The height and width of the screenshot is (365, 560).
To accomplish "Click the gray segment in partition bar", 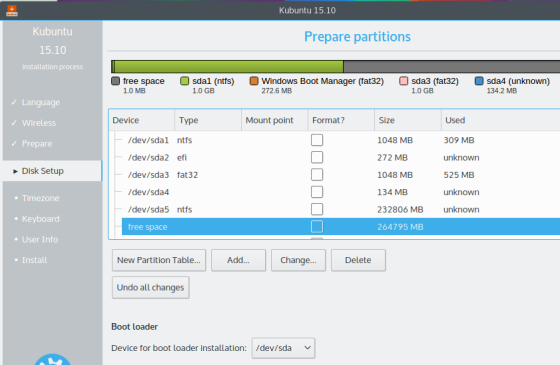I will (x=451, y=67).
